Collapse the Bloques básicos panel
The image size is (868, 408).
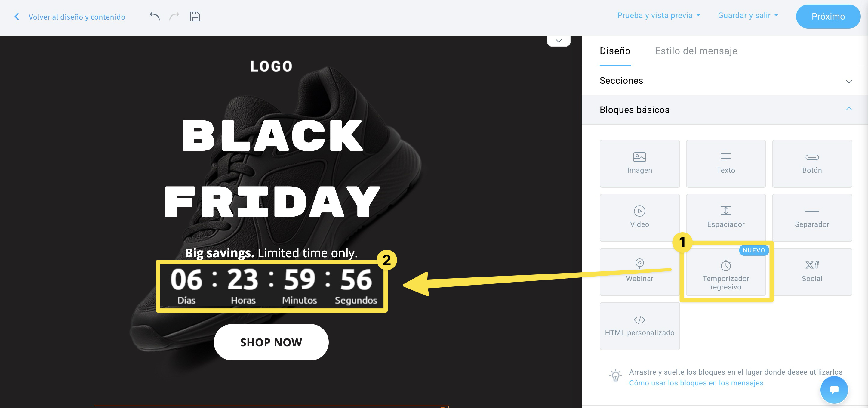849,109
